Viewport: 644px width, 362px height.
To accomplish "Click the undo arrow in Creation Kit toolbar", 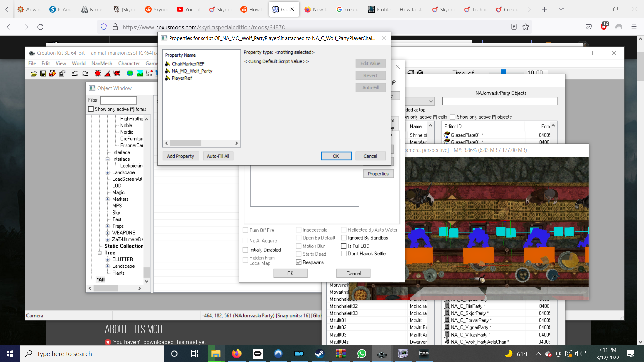I will pyautogui.click(x=75, y=74).
